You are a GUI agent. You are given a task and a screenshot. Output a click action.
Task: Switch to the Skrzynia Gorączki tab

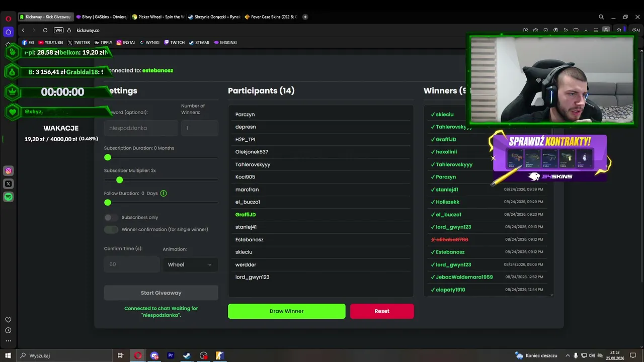click(214, 17)
